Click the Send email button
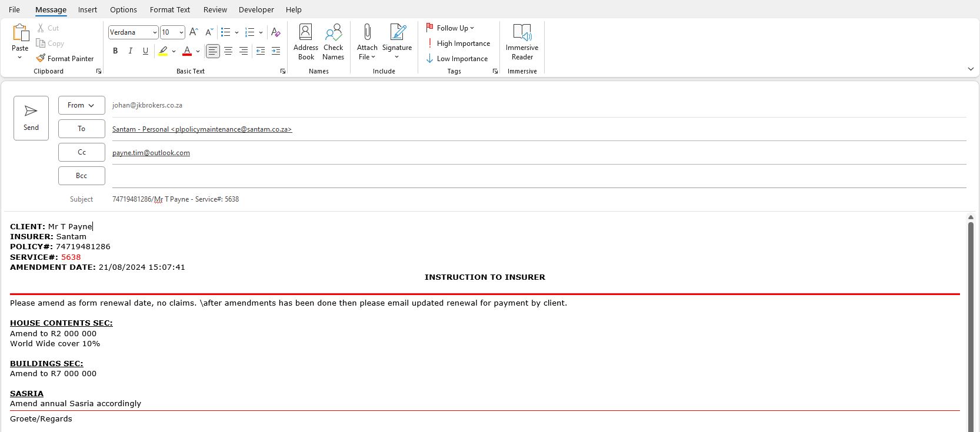The image size is (980, 432). (31, 118)
